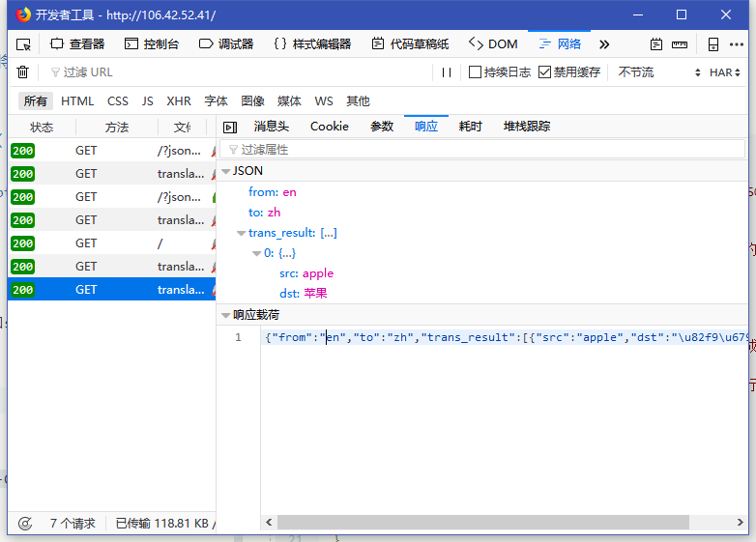Open the 消息头 headers tab
This screenshot has height=542, width=756.
click(272, 127)
